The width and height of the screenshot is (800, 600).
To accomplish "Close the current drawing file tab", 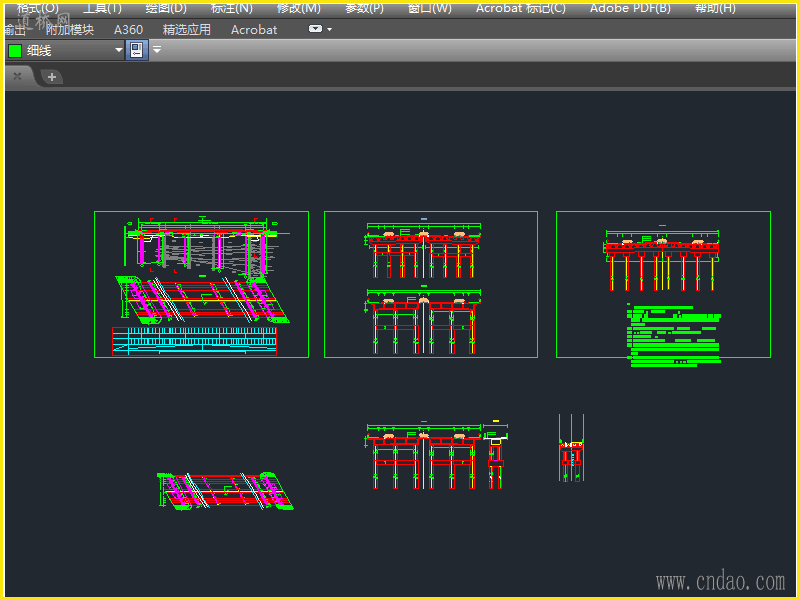I will tap(17, 76).
